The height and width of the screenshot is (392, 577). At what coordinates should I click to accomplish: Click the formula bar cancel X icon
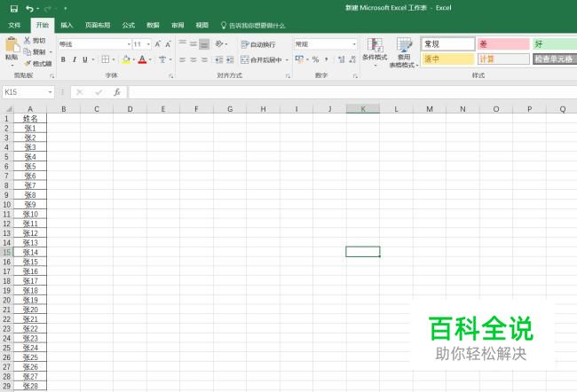(x=80, y=92)
